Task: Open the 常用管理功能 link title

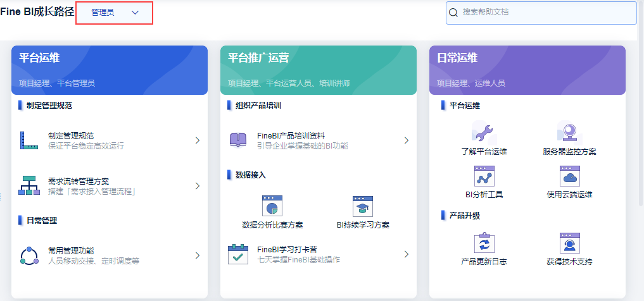Action: [71, 250]
